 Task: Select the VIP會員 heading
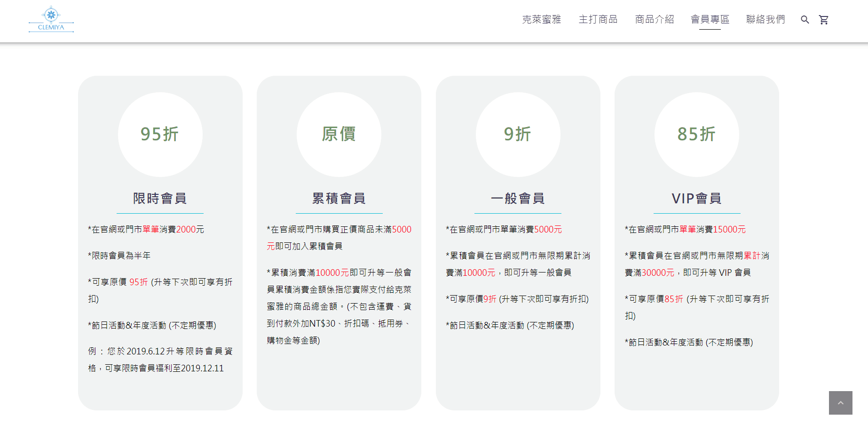[697, 198]
